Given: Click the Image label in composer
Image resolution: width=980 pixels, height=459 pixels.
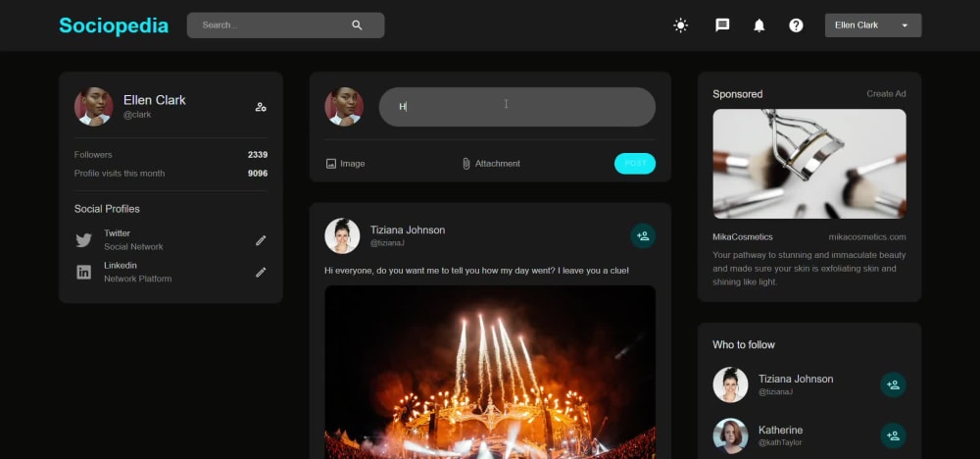Looking at the screenshot, I should click(x=353, y=164).
